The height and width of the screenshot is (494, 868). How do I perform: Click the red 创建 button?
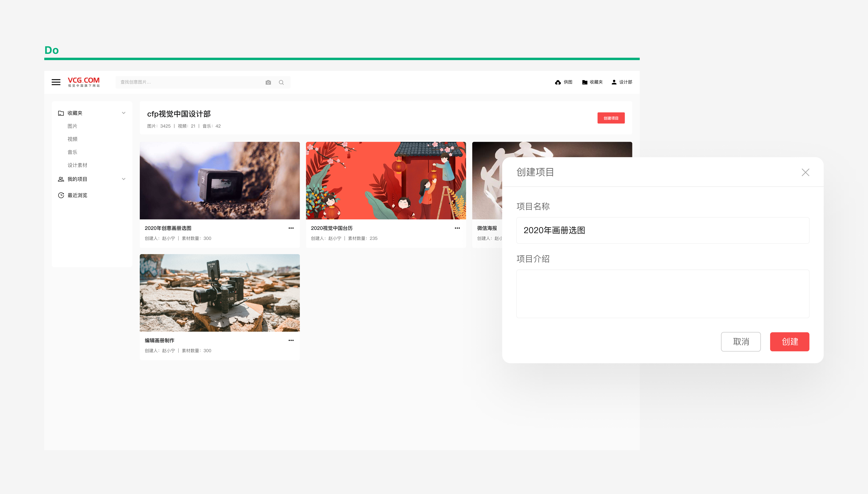pos(790,342)
